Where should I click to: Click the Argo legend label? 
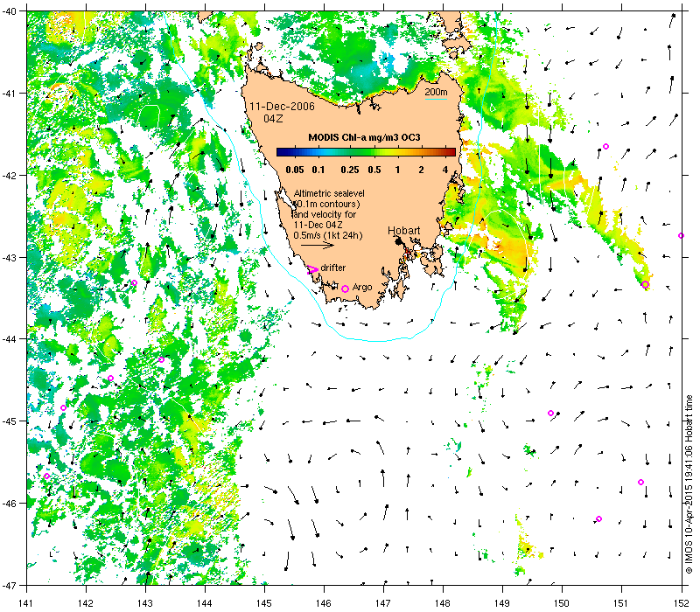[362, 288]
